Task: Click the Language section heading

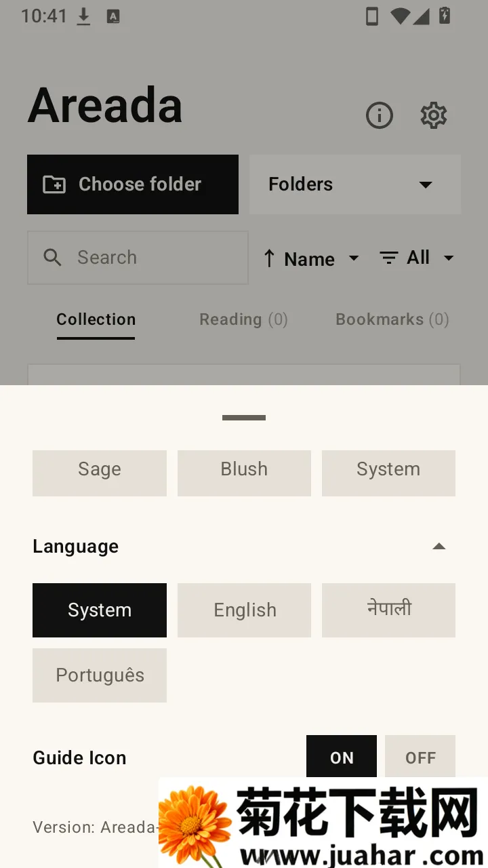Action: (x=76, y=547)
